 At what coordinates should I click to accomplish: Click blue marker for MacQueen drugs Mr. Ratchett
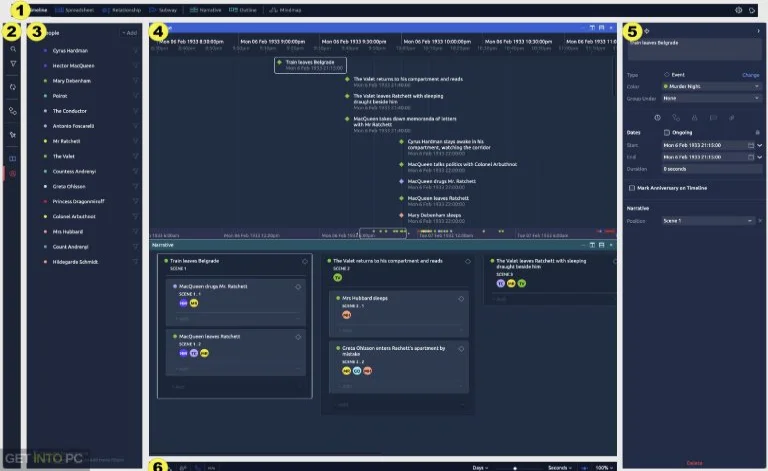[402, 181]
